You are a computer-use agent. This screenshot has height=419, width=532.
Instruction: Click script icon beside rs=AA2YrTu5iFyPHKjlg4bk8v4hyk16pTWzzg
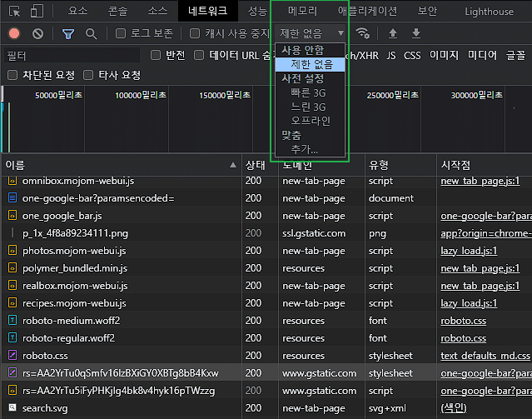[12, 390]
